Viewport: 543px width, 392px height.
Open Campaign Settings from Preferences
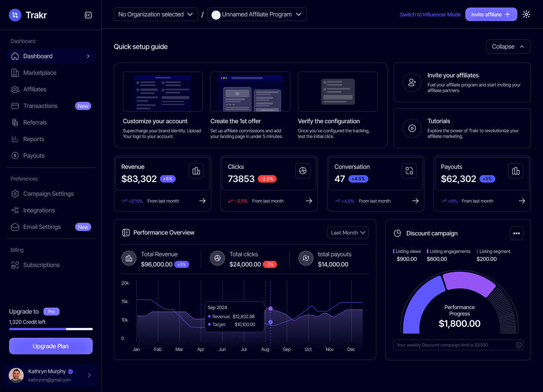[48, 194]
